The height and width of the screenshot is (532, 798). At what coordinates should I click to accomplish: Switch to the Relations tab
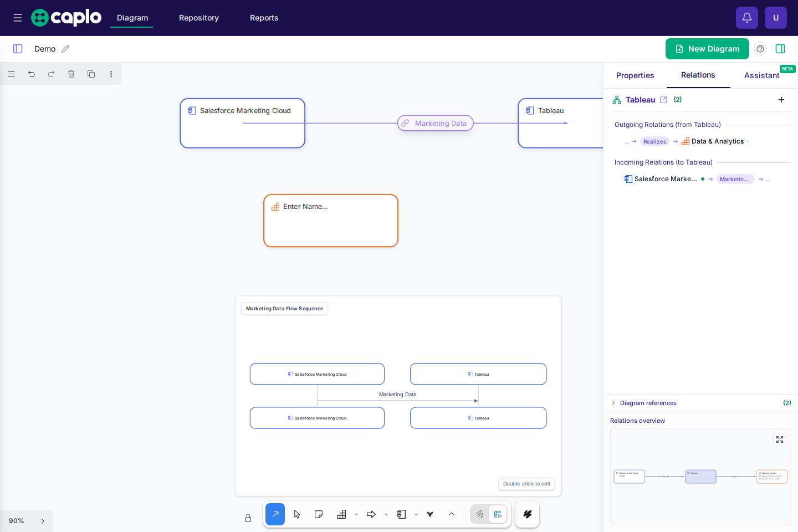(698, 75)
